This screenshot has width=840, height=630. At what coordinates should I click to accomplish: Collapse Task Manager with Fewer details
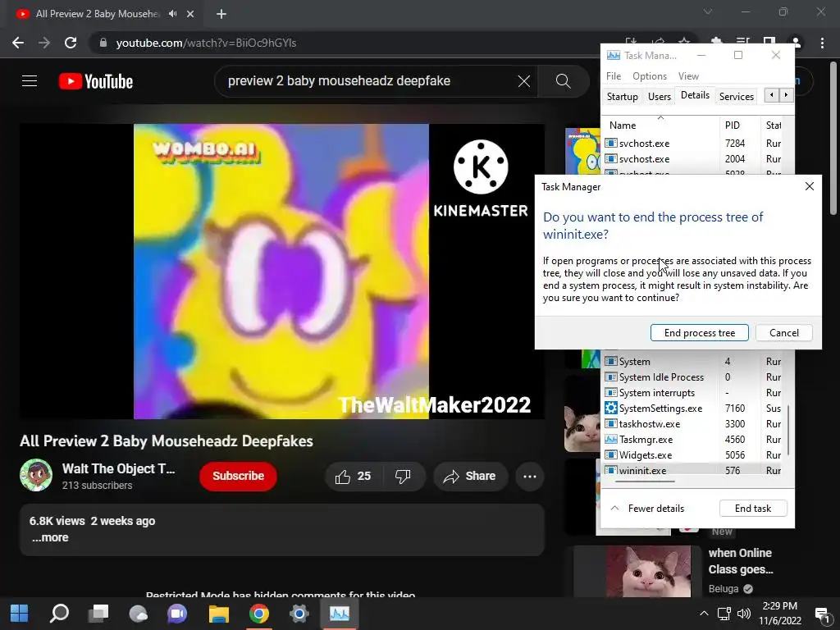[x=648, y=509]
